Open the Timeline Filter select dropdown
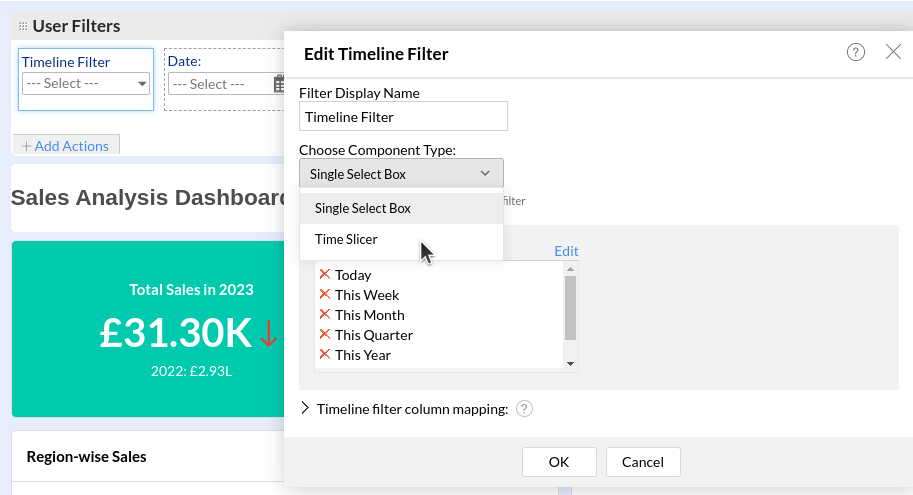 [86, 83]
